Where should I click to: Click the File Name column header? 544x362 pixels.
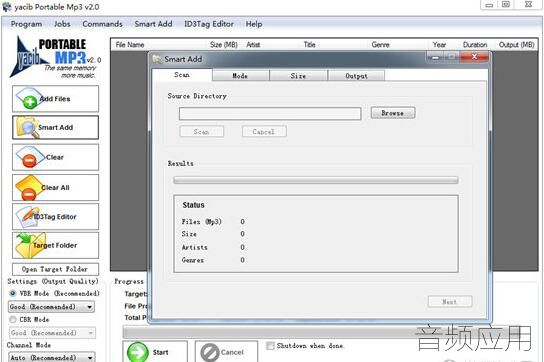click(130, 45)
